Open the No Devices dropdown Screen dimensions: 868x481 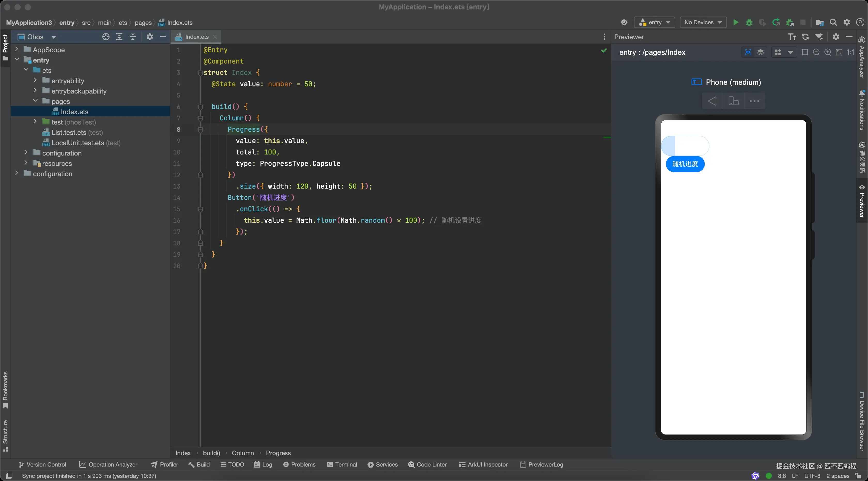click(x=703, y=22)
